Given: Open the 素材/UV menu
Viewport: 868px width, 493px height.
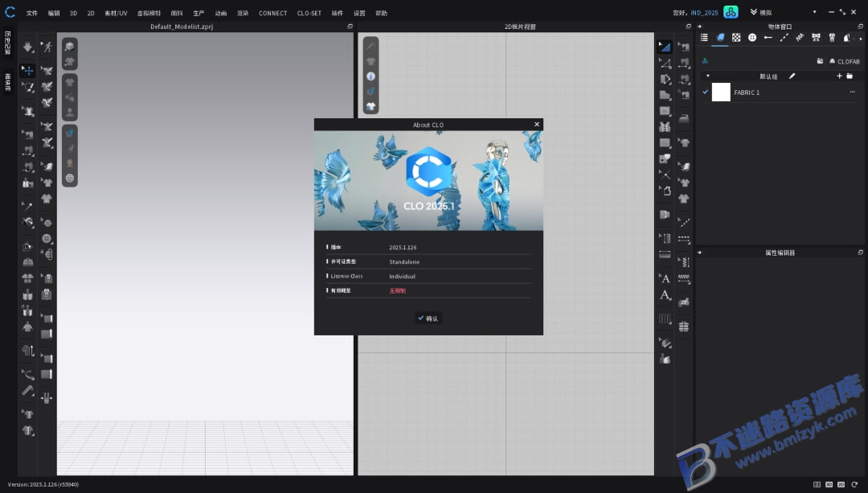Looking at the screenshot, I should 116,13.
